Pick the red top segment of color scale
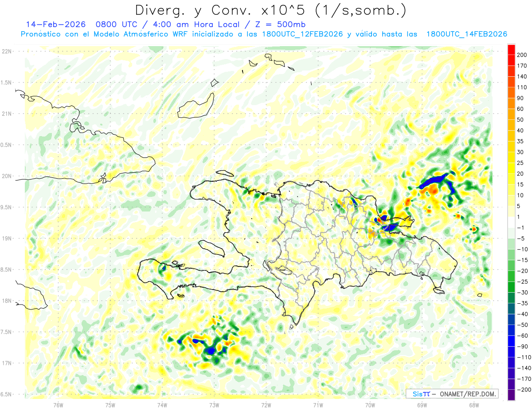 [x=511, y=49]
